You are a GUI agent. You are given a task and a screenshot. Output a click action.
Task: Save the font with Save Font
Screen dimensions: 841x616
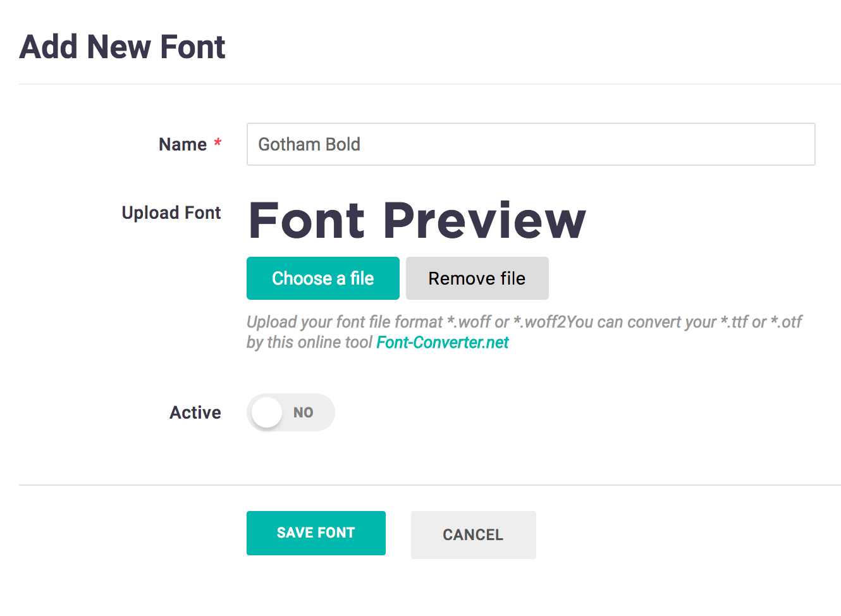point(316,533)
